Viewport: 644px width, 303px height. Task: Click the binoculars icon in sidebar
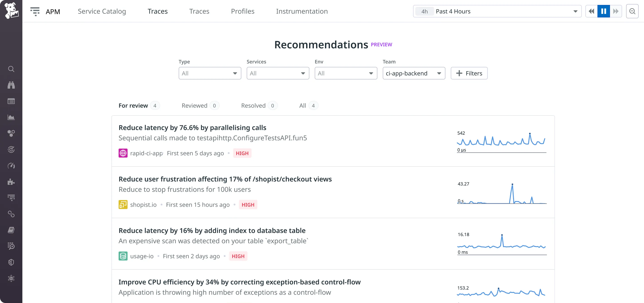11,85
